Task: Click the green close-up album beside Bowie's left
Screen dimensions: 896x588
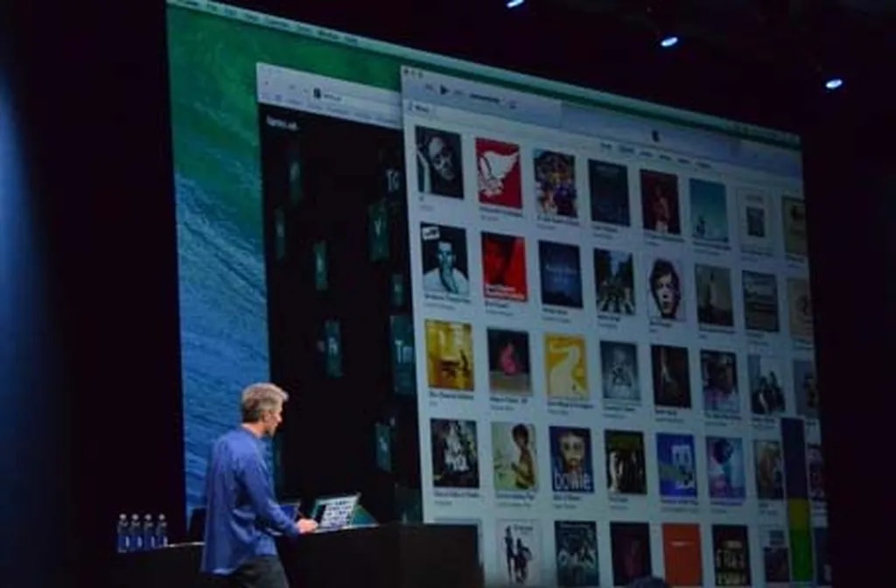Action: (514, 455)
